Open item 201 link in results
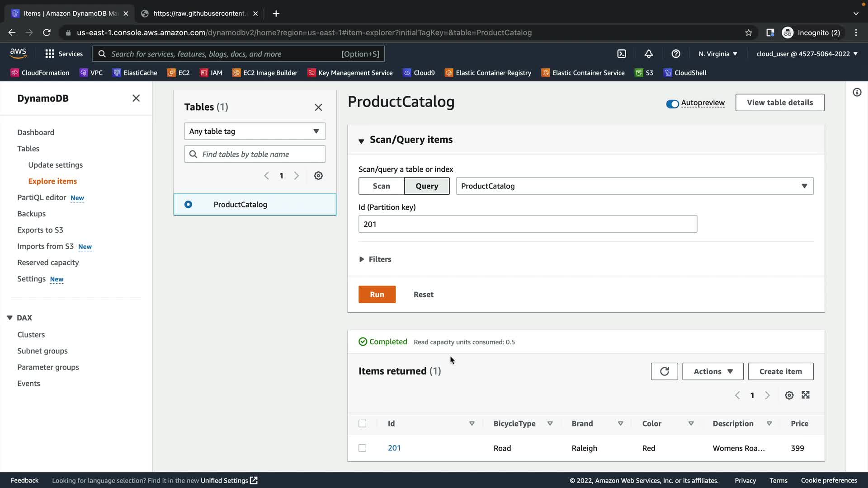The width and height of the screenshot is (868, 488). [x=394, y=448]
